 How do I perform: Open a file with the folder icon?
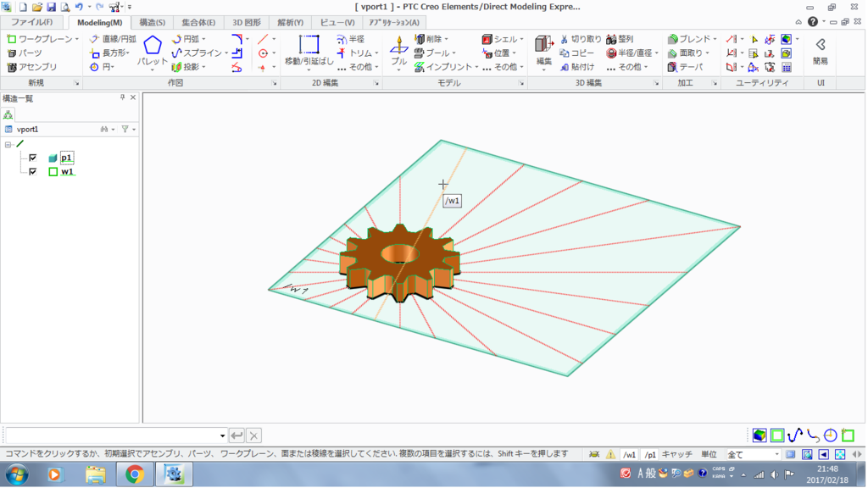(37, 7)
